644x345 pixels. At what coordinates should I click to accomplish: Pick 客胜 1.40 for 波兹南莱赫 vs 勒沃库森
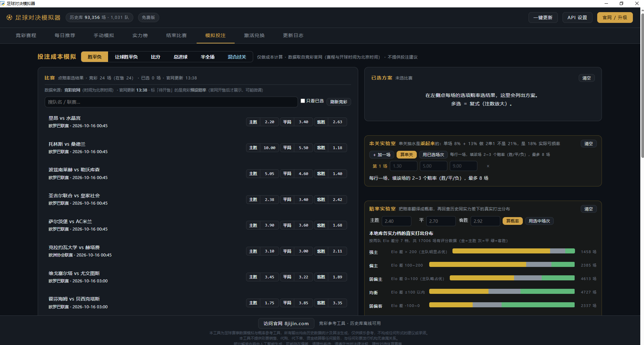[330, 174]
